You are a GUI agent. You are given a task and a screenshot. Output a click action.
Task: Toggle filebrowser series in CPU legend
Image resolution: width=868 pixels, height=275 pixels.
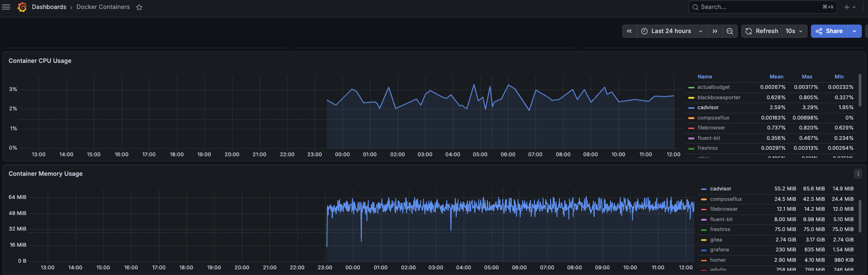(x=711, y=128)
